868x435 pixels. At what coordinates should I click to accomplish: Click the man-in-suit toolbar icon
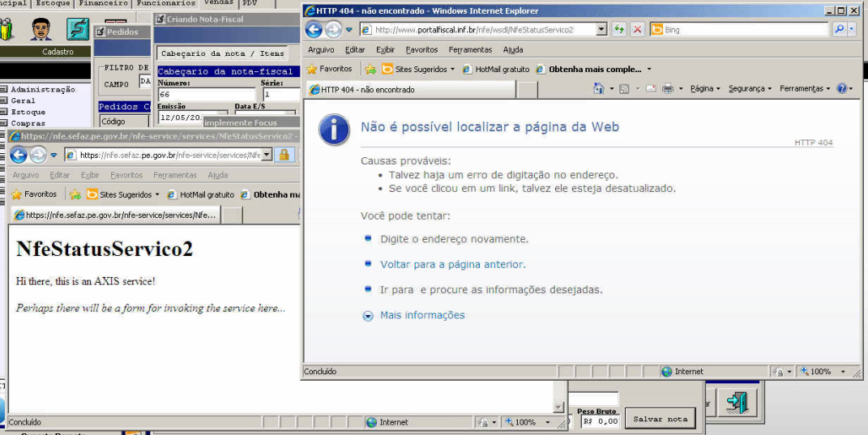point(41,29)
